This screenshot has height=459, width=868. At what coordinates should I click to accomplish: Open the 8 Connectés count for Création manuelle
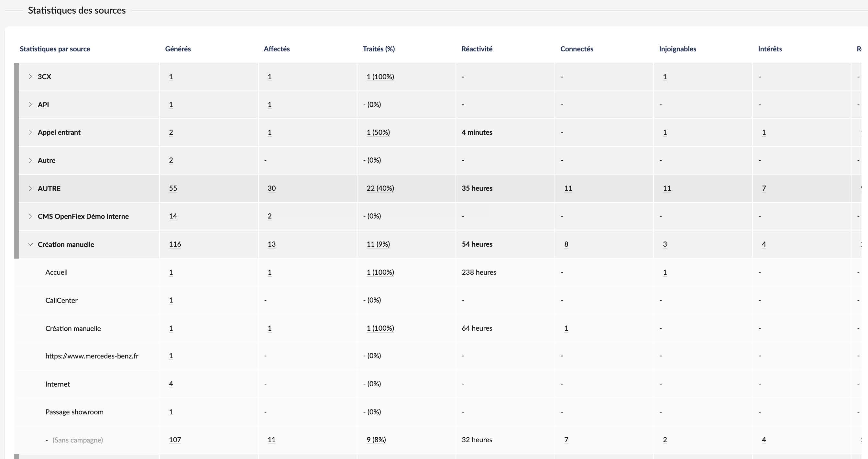pos(566,244)
